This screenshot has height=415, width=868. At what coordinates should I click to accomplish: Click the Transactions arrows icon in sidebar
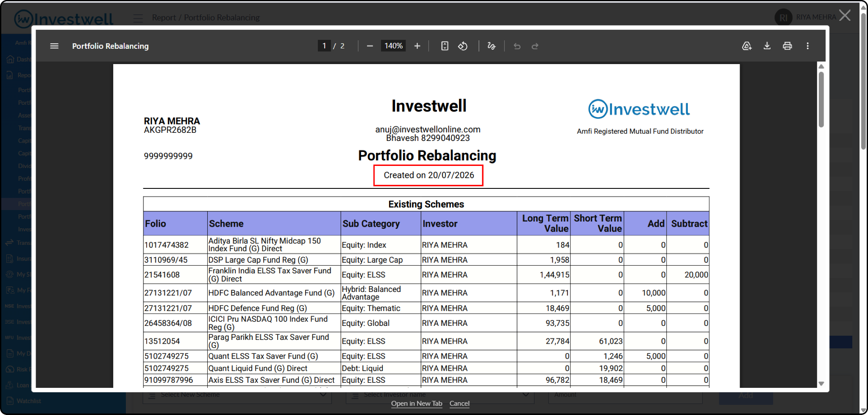[x=10, y=243]
